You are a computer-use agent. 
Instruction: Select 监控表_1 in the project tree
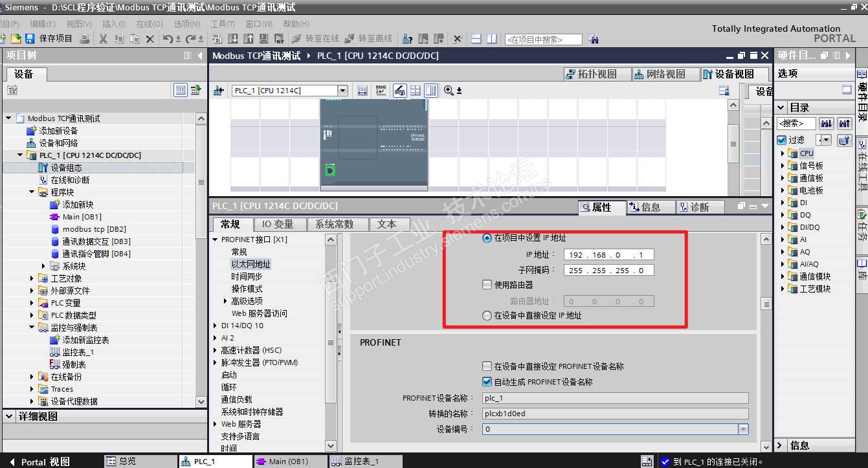[78, 352]
